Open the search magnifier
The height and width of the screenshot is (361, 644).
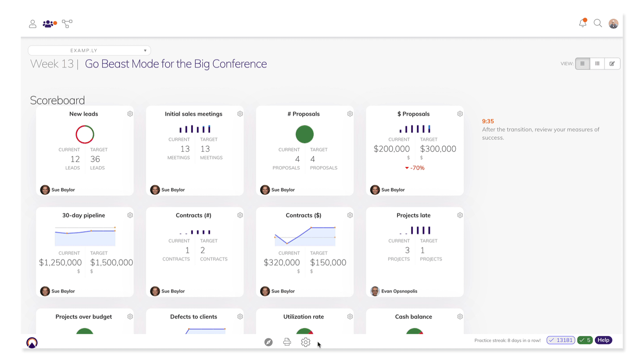point(597,23)
